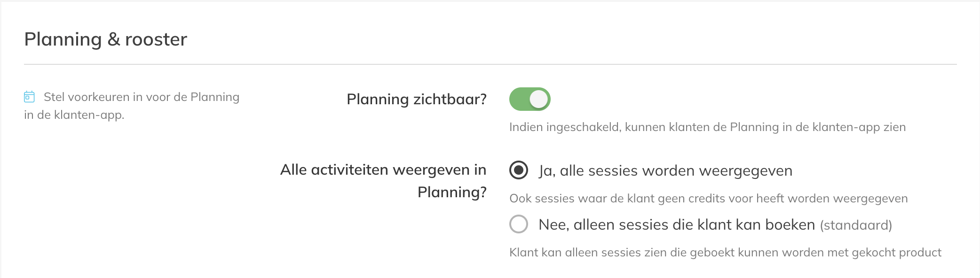This screenshot has width=980, height=278.
Task: Click the 'Indien ingeschakeld' helper text under the toggle
Action: tap(707, 127)
